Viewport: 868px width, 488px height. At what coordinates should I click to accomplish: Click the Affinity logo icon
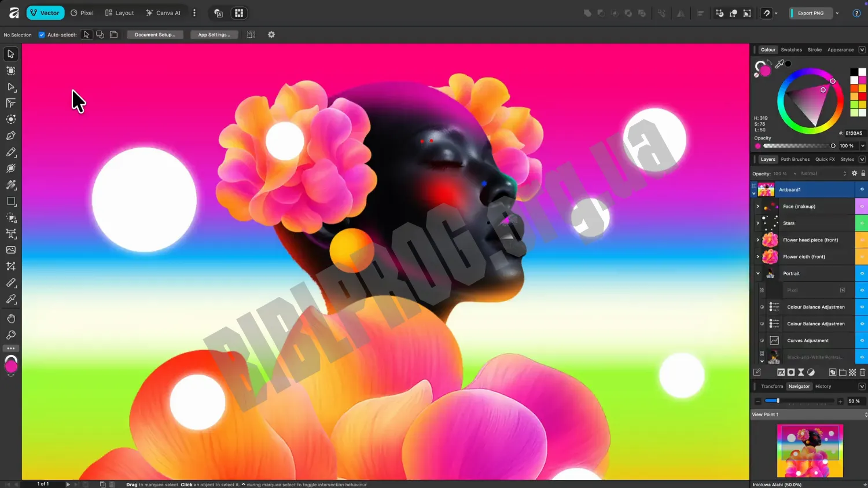coord(14,13)
